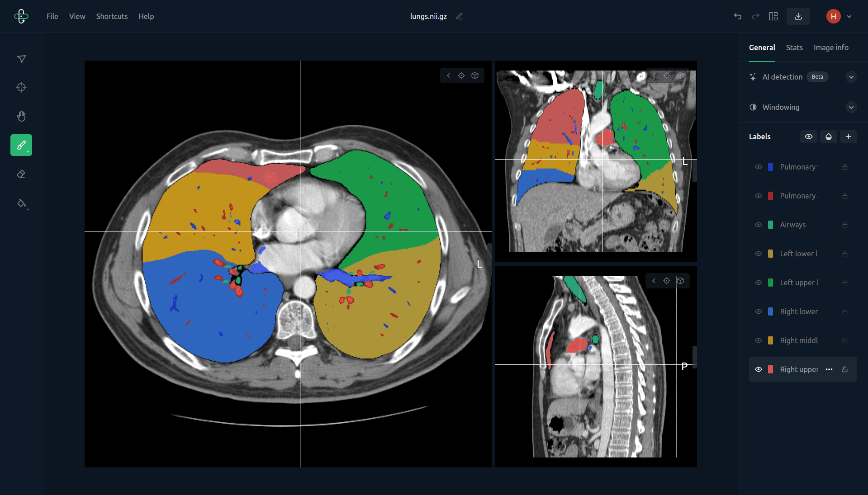Unlock the Right lower label
The width and height of the screenshot is (868, 495).
844,311
